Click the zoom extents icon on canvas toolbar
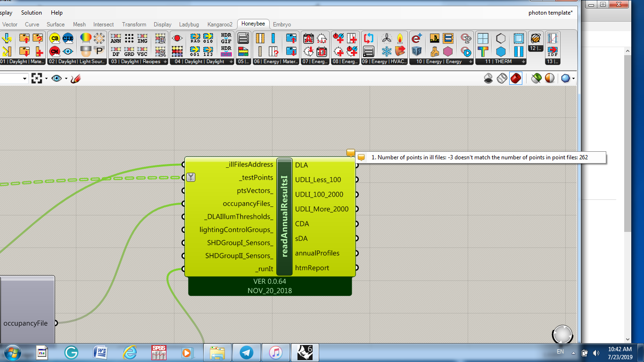The height and width of the screenshot is (362, 644). 37,79
